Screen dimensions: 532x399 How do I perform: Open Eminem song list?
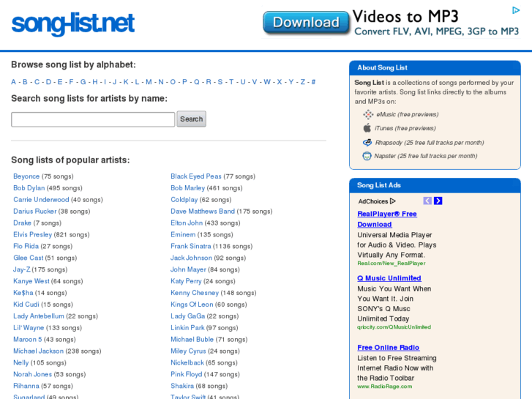(183, 235)
